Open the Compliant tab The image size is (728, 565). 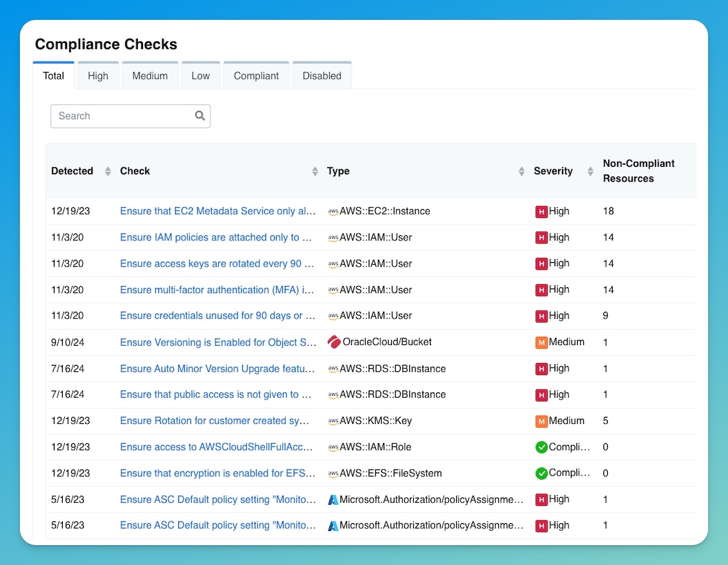pos(256,76)
